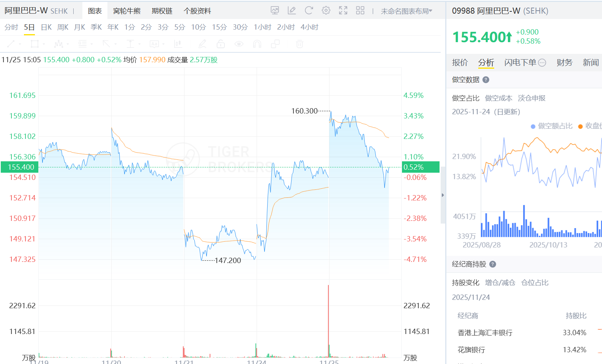Select the 4小时 timeframe
Screen dimensions: 602x364
point(310,27)
